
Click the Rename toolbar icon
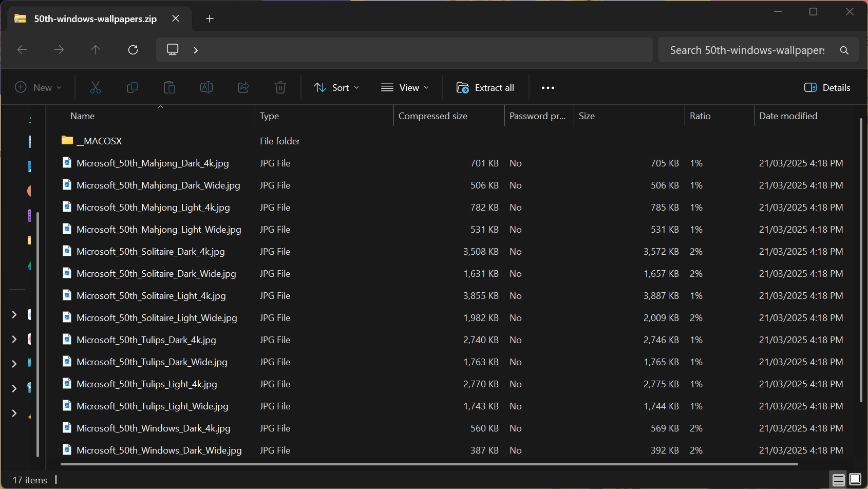[206, 88]
